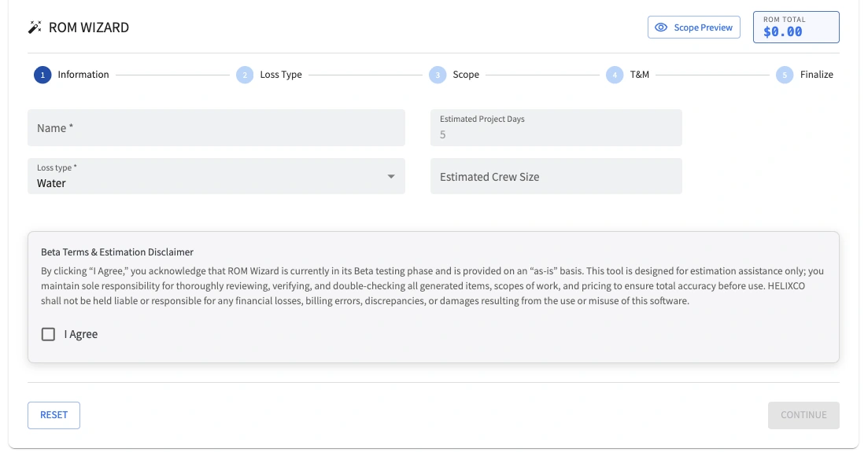Click the magic wand icon beside ROM WIZARD
This screenshot has width=868, height=452.
35,27
